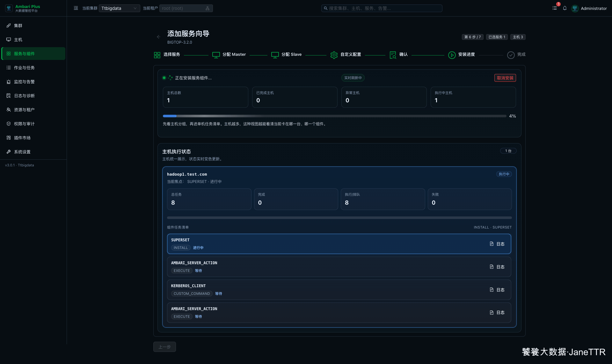
Task: Click the INSTALL tag on SUPERSET
Action: (x=181, y=248)
